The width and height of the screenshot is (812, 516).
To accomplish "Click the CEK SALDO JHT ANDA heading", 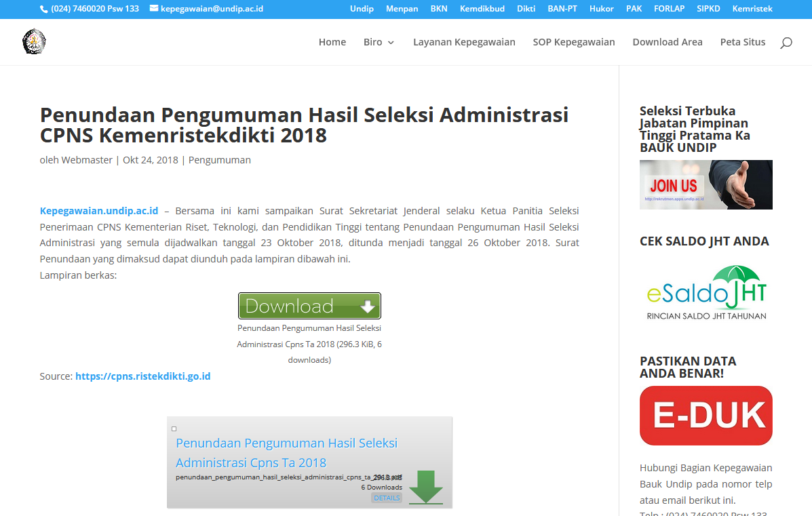I will coord(704,241).
